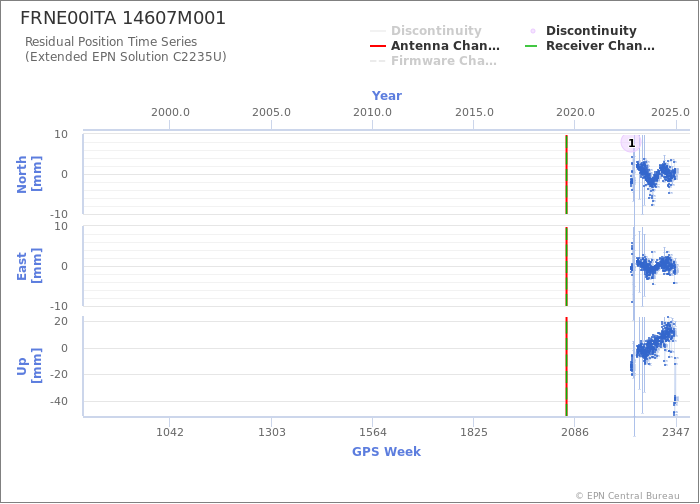
Task: Click the Year axis title
Action: (387, 96)
